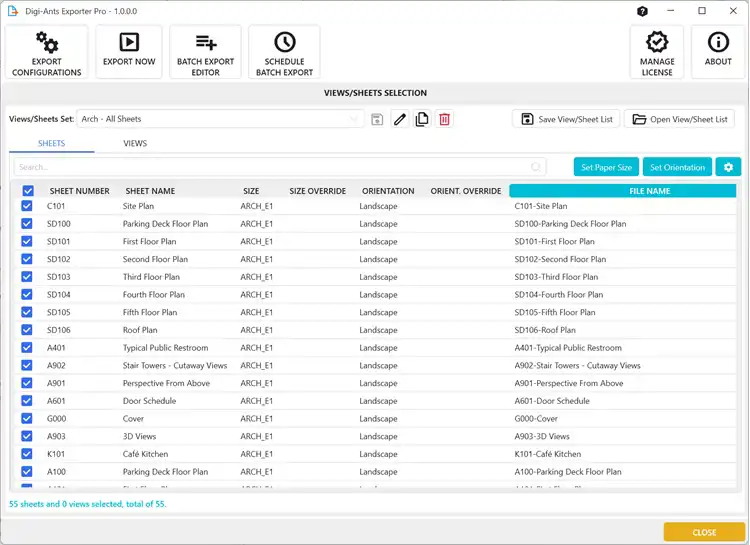The width and height of the screenshot is (750, 545).
Task: Click sheet number 'SD105'
Action: tap(59, 312)
